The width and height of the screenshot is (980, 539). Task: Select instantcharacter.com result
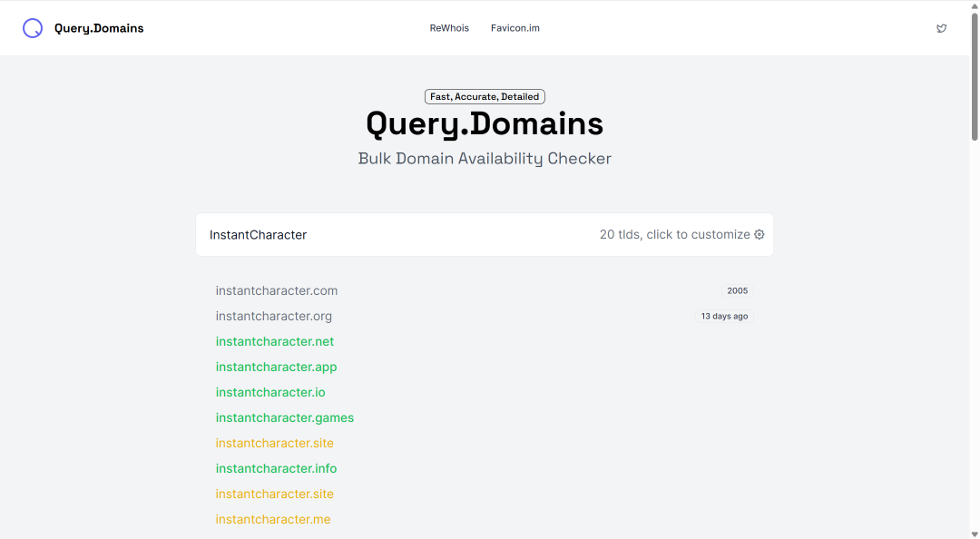276,290
